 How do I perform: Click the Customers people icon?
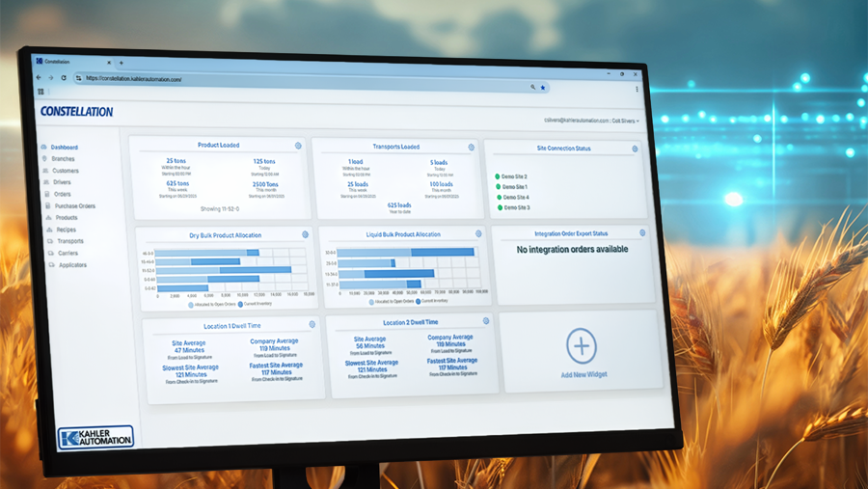coord(45,171)
